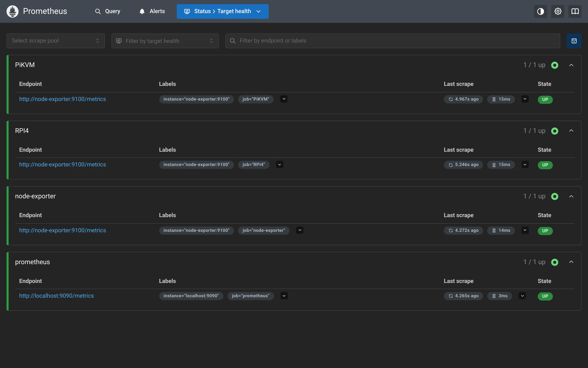
Task: Collapse the prometheus pool section
Action: pos(571,262)
